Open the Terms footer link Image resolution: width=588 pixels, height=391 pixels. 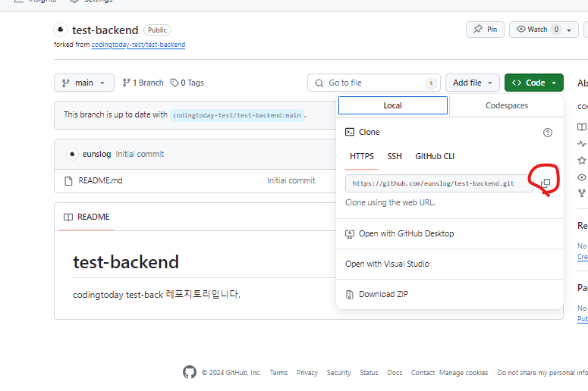[278, 373]
